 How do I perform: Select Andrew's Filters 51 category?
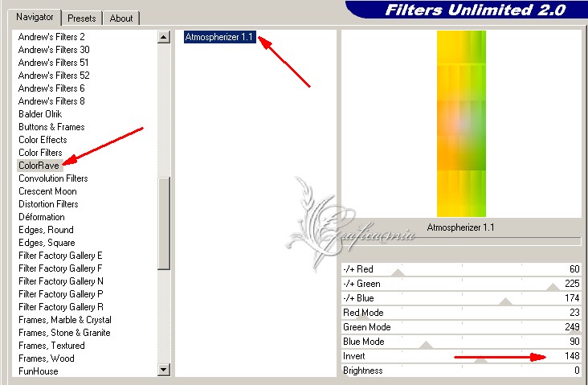53,62
